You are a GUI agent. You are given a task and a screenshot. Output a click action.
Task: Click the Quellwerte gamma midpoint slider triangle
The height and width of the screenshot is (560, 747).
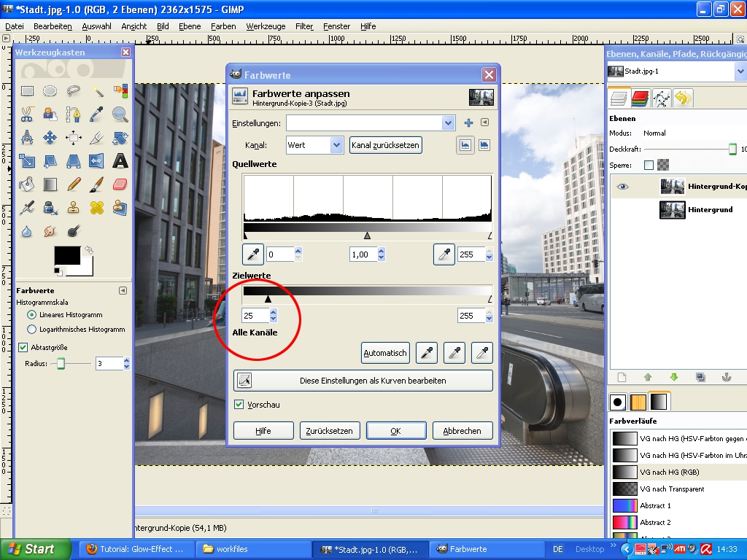(367, 236)
